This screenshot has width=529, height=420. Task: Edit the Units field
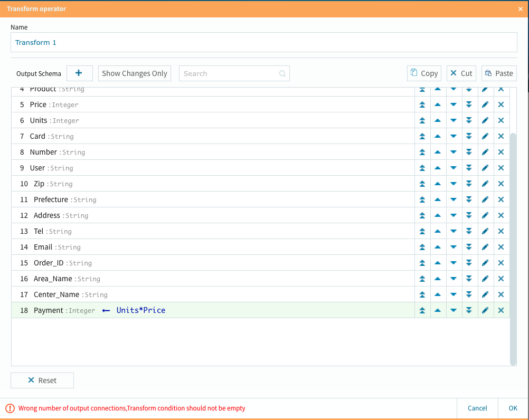485,120
